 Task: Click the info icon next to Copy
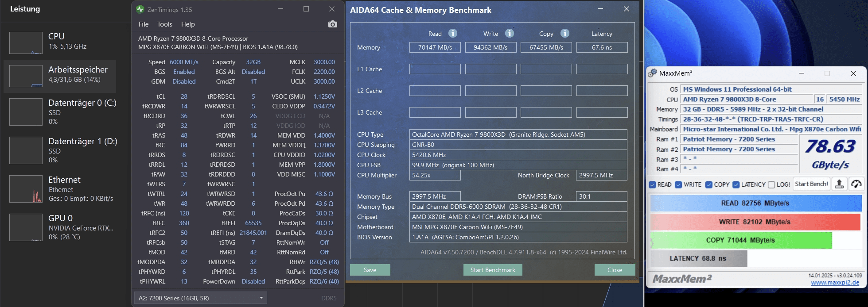tap(564, 33)
